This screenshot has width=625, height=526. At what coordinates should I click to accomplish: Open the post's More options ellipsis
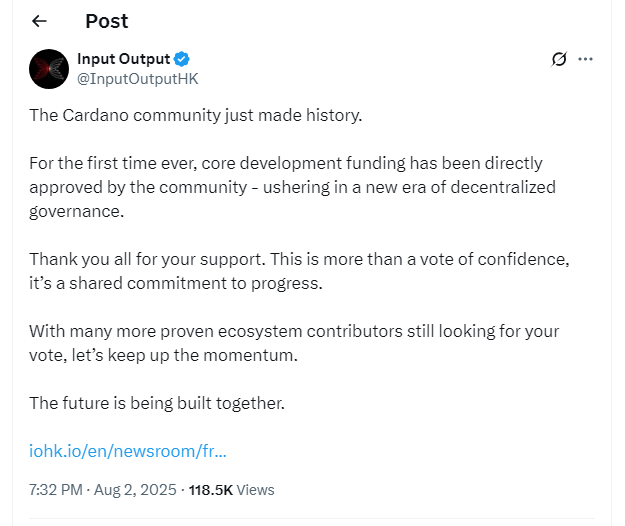[x=587, y=59]
